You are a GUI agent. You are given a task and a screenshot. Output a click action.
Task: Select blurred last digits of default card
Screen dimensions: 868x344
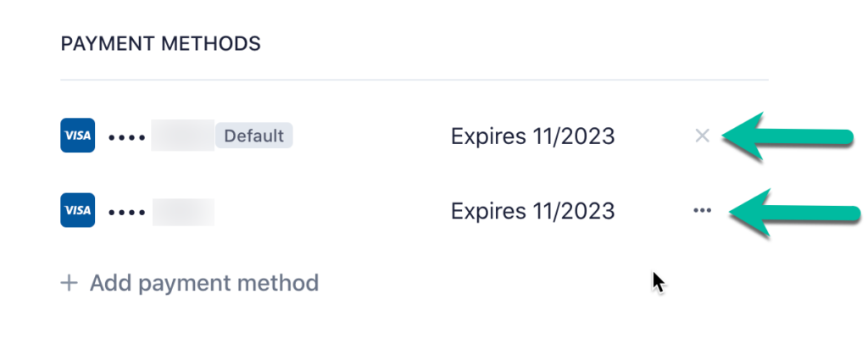click(183, 135)
